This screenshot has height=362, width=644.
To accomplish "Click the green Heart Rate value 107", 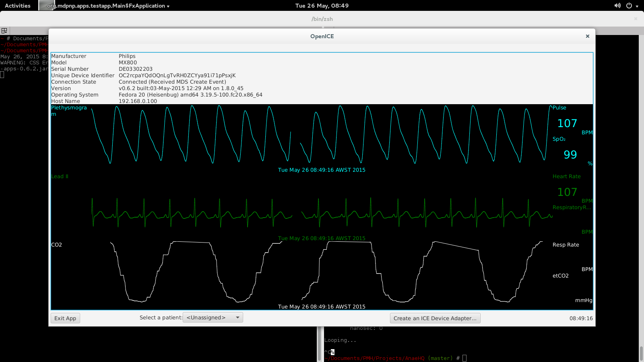I will coord(567,192).
